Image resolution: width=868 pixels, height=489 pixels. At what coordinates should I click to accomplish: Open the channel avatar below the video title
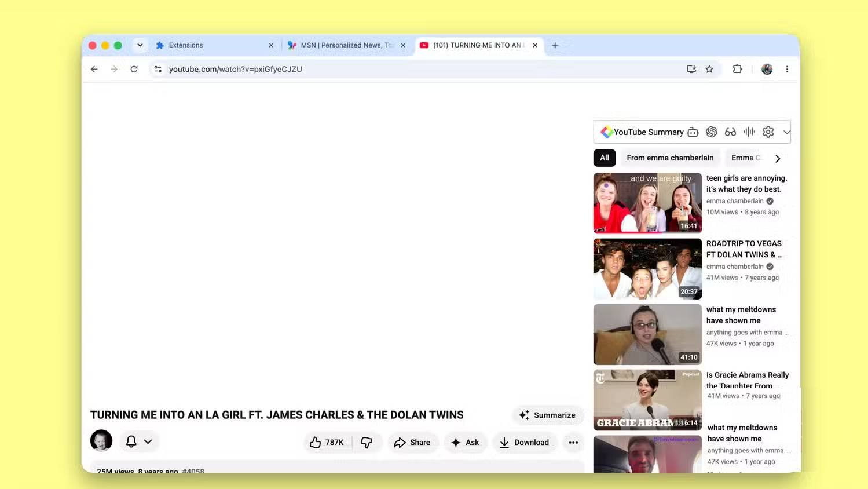tap(101, 441)
